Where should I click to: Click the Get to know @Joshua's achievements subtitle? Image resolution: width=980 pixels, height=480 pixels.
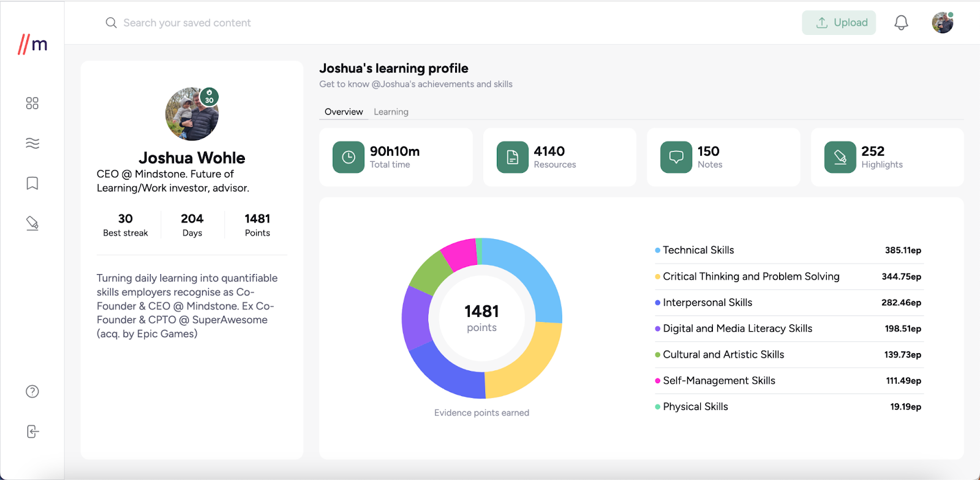pyautogui.click(x=416, y=85)
